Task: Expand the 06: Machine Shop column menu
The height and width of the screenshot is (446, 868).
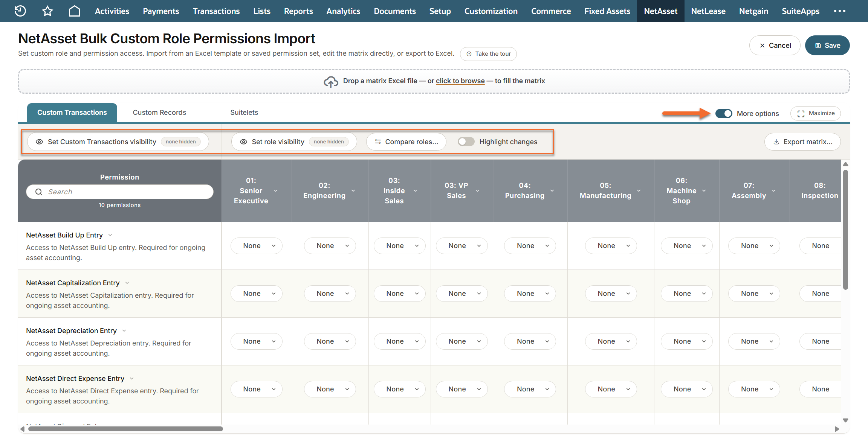Action: 704,191
